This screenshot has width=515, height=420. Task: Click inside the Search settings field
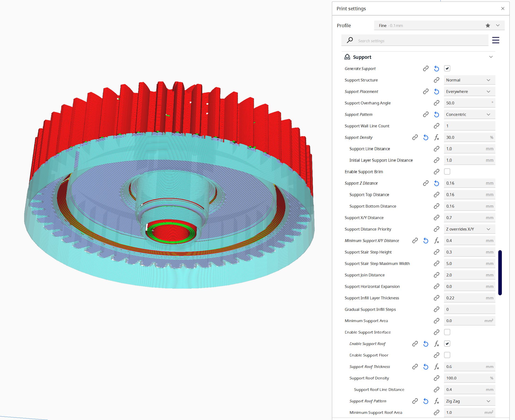(x=412, y=40)
